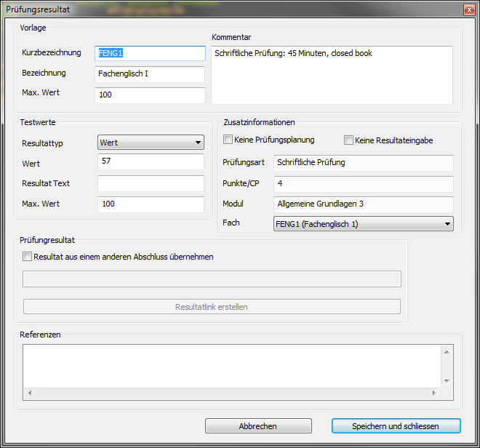
Task: Click the Prüfungsart field
Action: coord(363,163)
